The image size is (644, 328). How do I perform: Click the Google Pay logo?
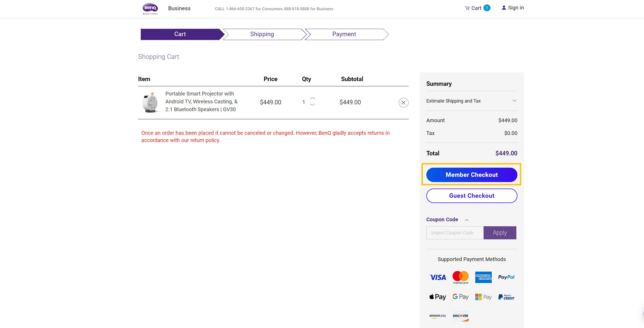tap(460, 297)
